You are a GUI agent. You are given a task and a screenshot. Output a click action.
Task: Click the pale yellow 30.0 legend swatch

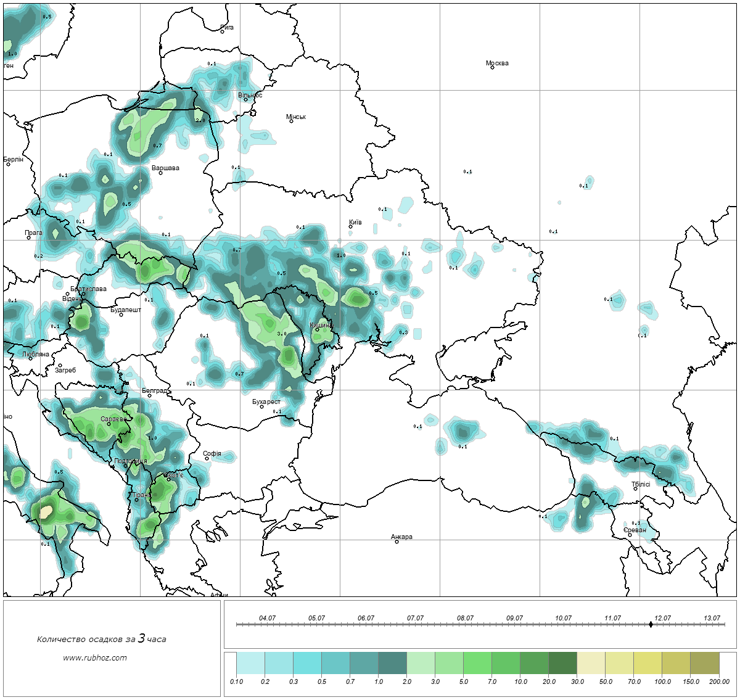[x=591, y=664]
